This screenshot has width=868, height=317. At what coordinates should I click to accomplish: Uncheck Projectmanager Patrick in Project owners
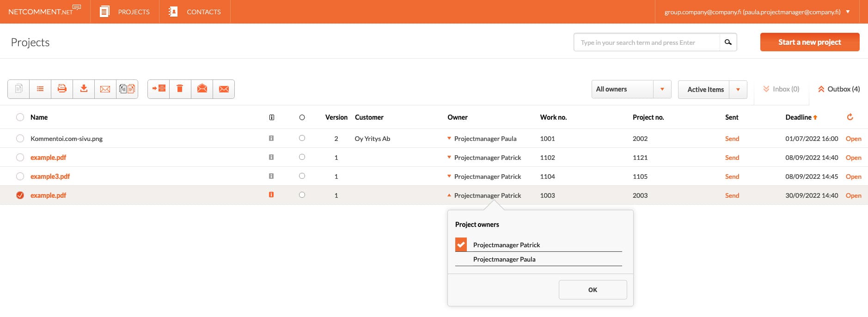click(461, 244)
